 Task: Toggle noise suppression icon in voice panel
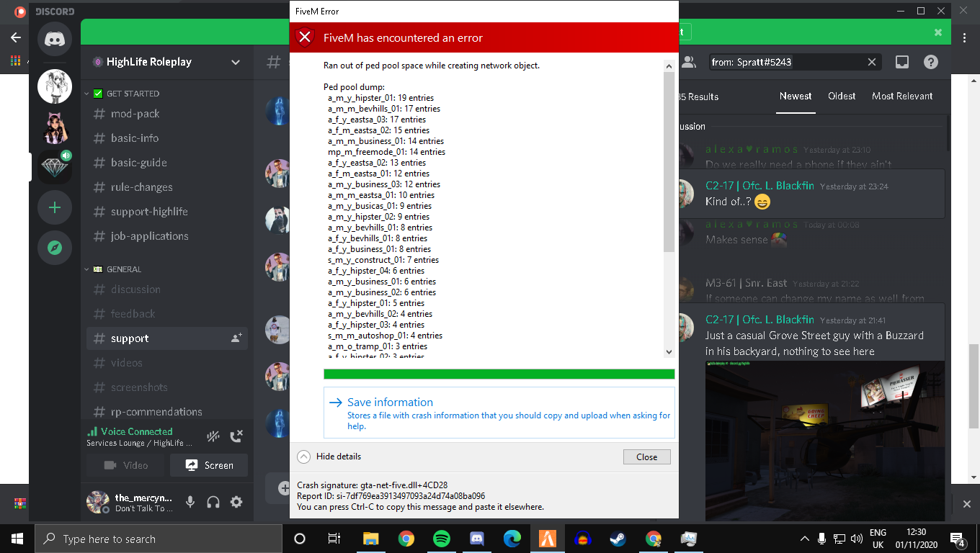point(213,436)
